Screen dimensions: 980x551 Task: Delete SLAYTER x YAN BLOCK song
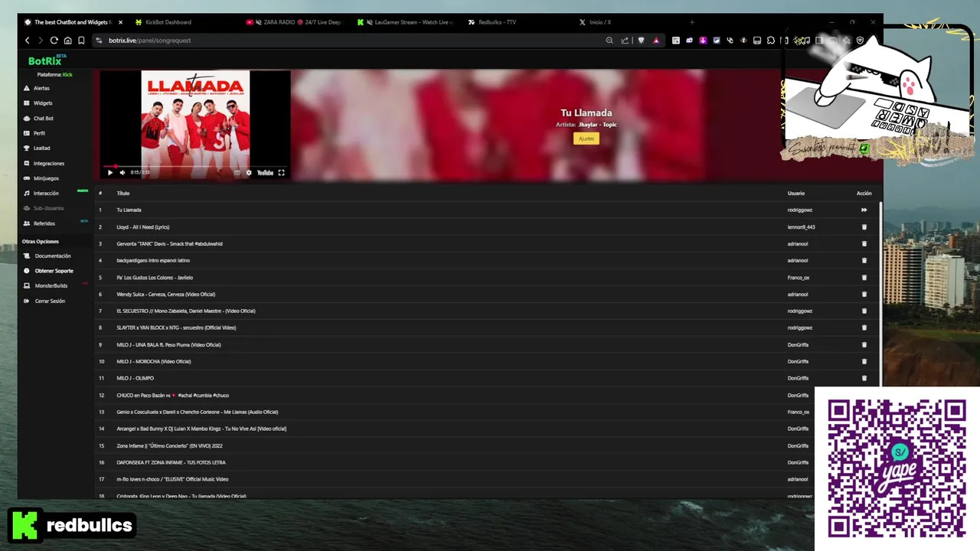[x=864, y=328]
